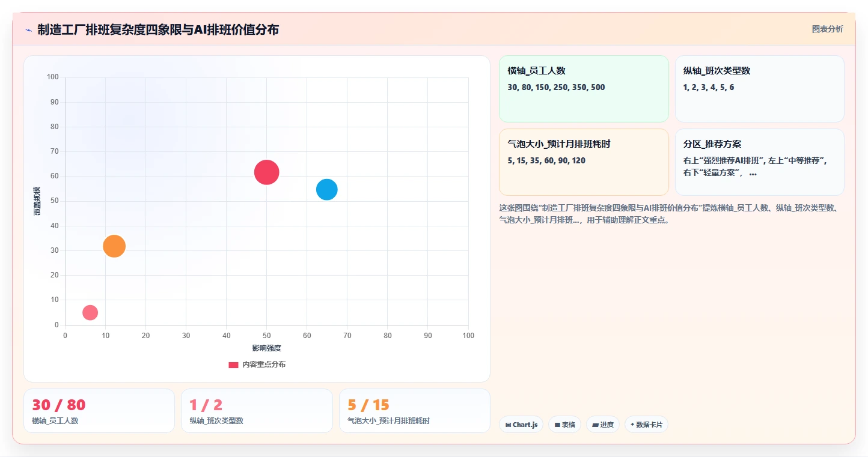Click the 内容重点分布 legend label
Image resolution: width=868 pixels, height=457 pixels.
tap(264, 365)
